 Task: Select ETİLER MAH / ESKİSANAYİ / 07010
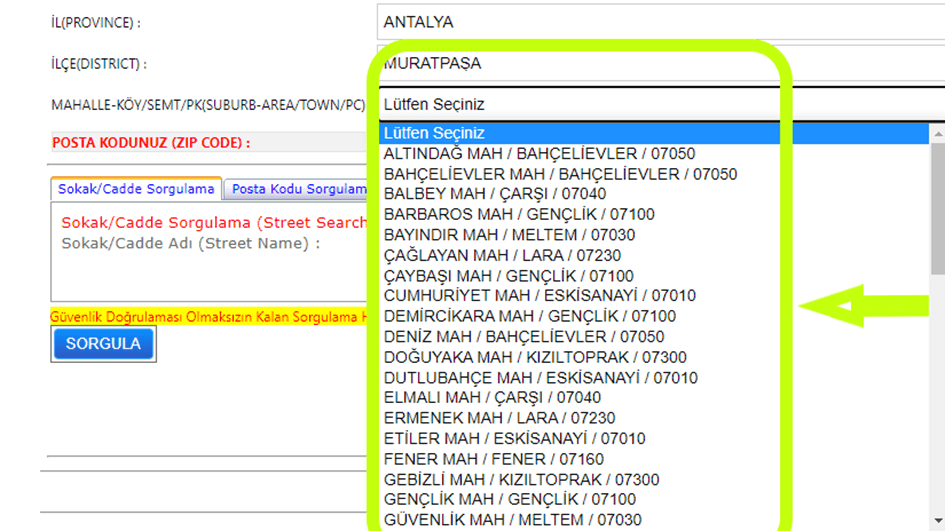514,439
